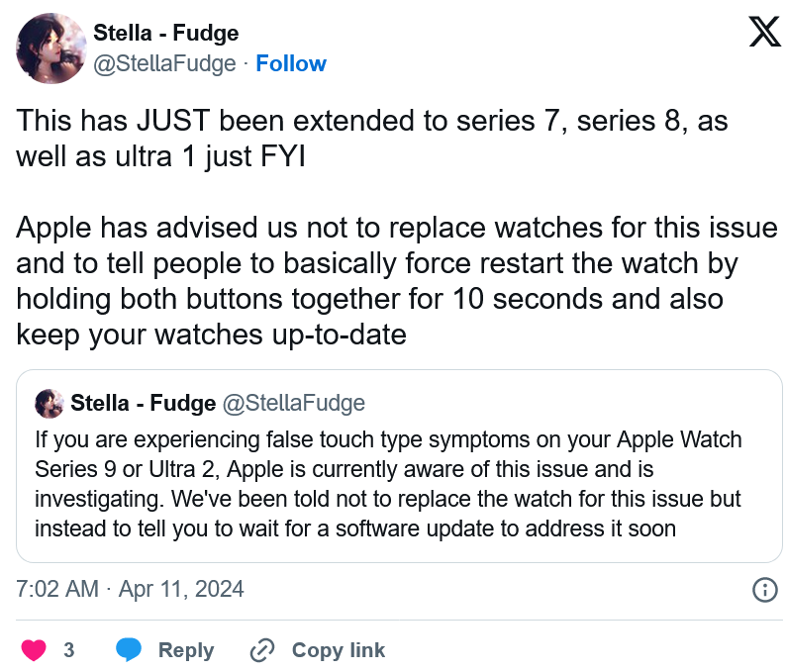Click main tweet text about series 7
This screenshot has width=787, height=672.
click(x=372, y=139)
